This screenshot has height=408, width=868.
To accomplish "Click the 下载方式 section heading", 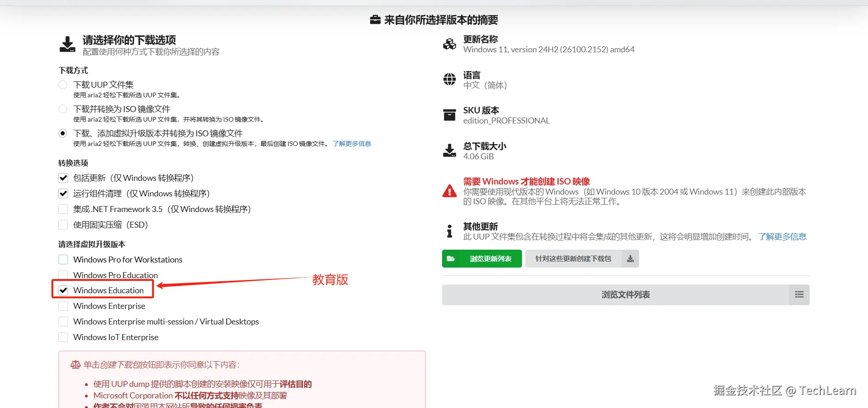I will [x=73, y=70].
